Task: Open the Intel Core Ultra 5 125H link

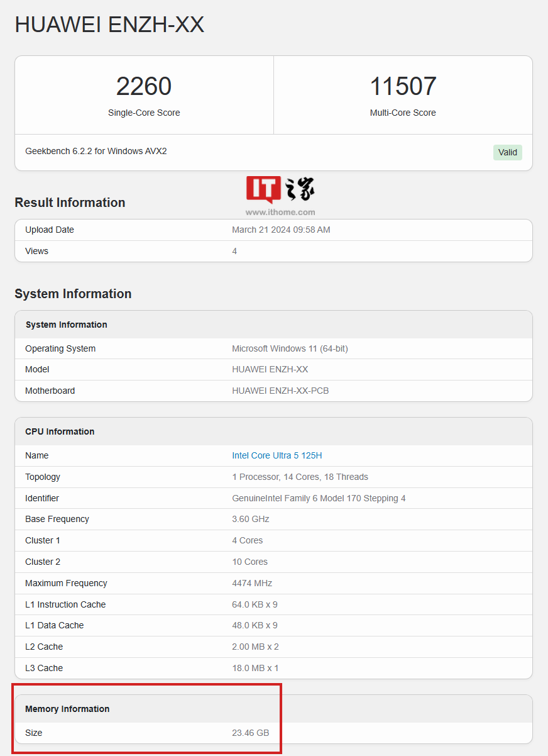Action: click(277, 455)
